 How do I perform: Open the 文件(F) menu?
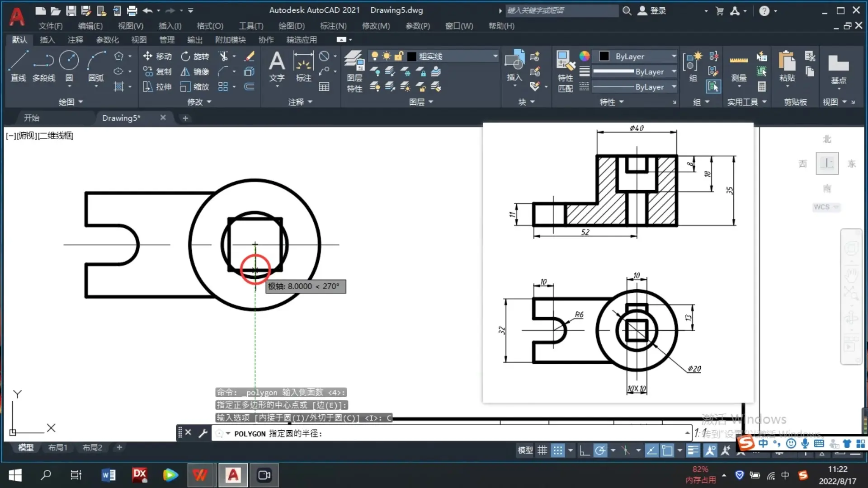pos(50,26)
